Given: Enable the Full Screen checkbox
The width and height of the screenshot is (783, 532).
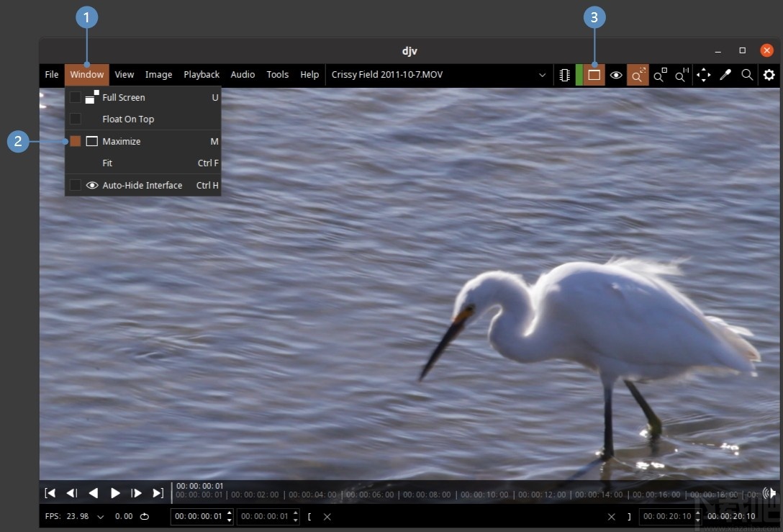Looking at the screenshot, I should coord(76,97).
